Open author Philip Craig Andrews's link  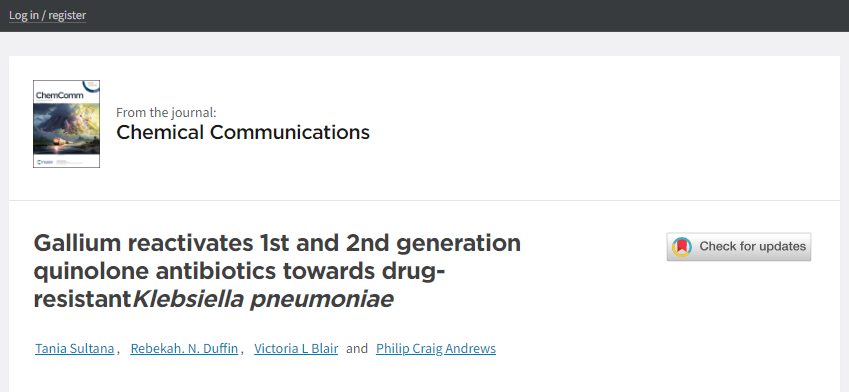436,348
